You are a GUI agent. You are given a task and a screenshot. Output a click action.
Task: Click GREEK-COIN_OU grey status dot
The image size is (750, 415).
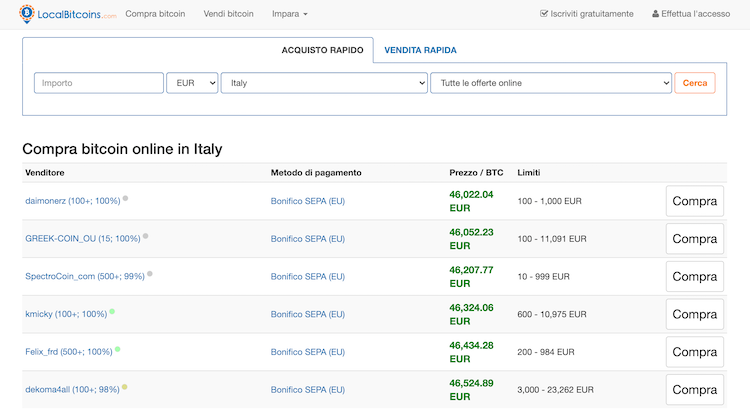pyautogui.click(x=145, y=236)
